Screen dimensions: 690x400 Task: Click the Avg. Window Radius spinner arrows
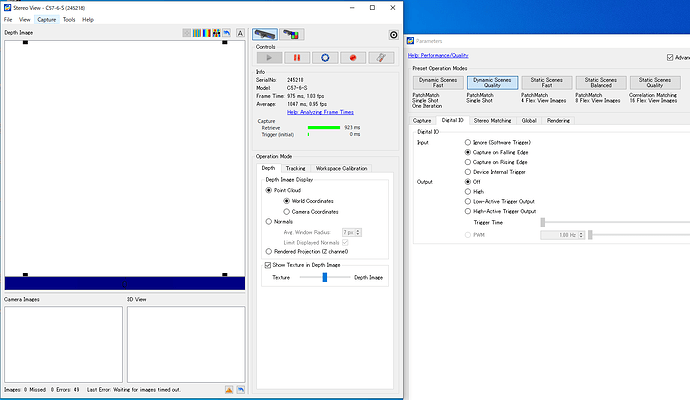[358, 232]
